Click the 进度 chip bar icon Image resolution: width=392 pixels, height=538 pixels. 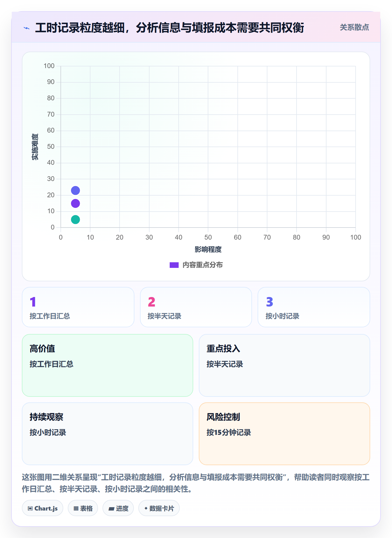[111, 509]
